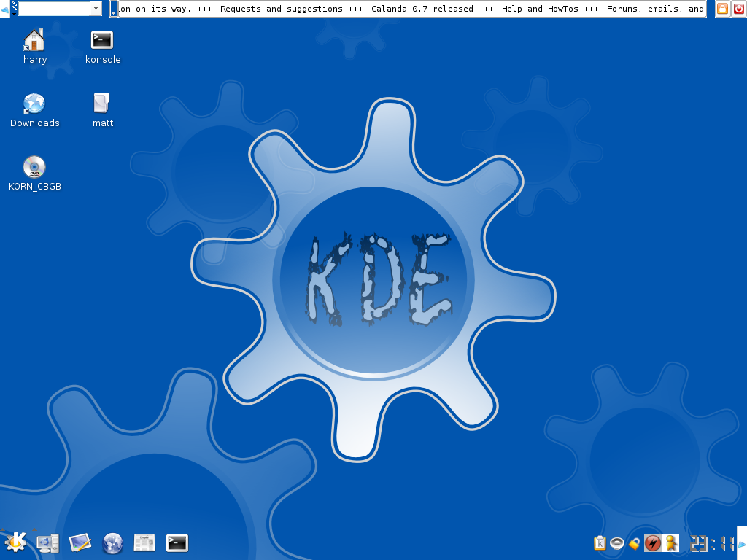Launch the konsole desktop shortcut
The image size is (747, 560).
click(102, 40)
